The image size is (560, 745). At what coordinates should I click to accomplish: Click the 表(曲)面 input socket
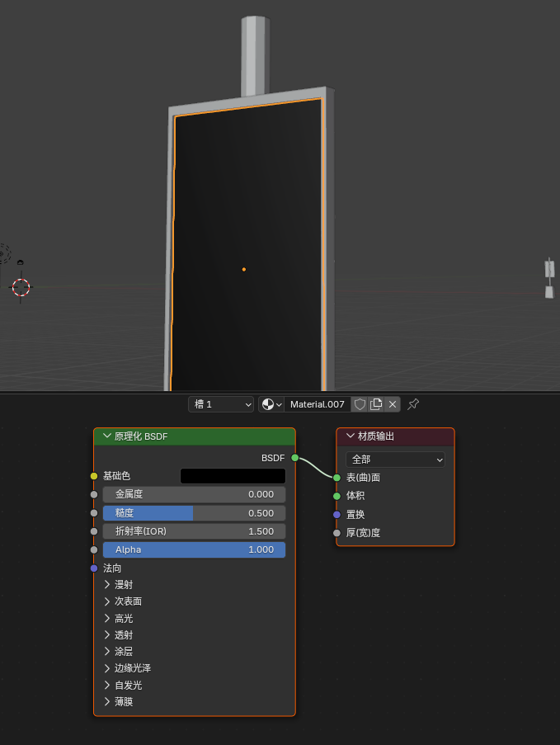pyautogui.click(x=336, y=478)
